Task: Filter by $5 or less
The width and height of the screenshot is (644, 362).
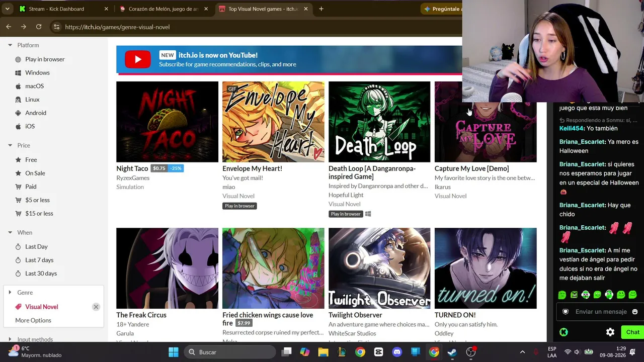Action: 37,200
